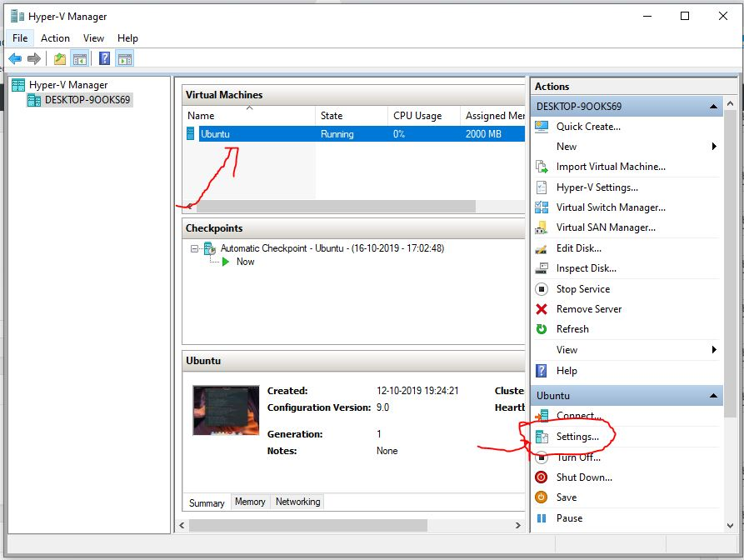744x560 pixels.
Task: Click Quick Create... action
Action: click(588, 127)
